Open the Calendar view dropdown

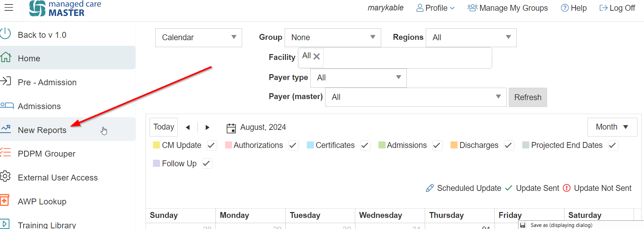pos(199,37)
